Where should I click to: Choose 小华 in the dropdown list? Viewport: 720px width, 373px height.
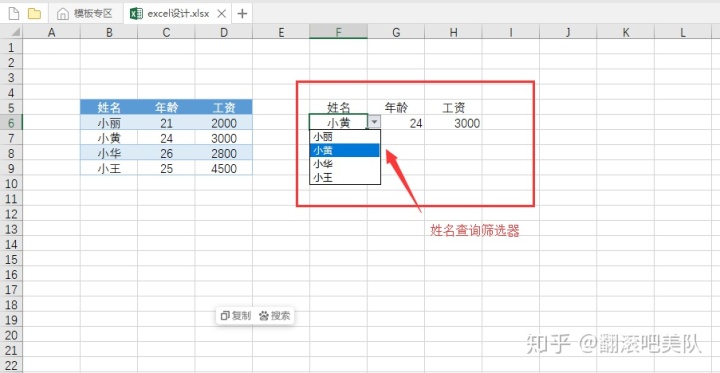coord(345,164)
